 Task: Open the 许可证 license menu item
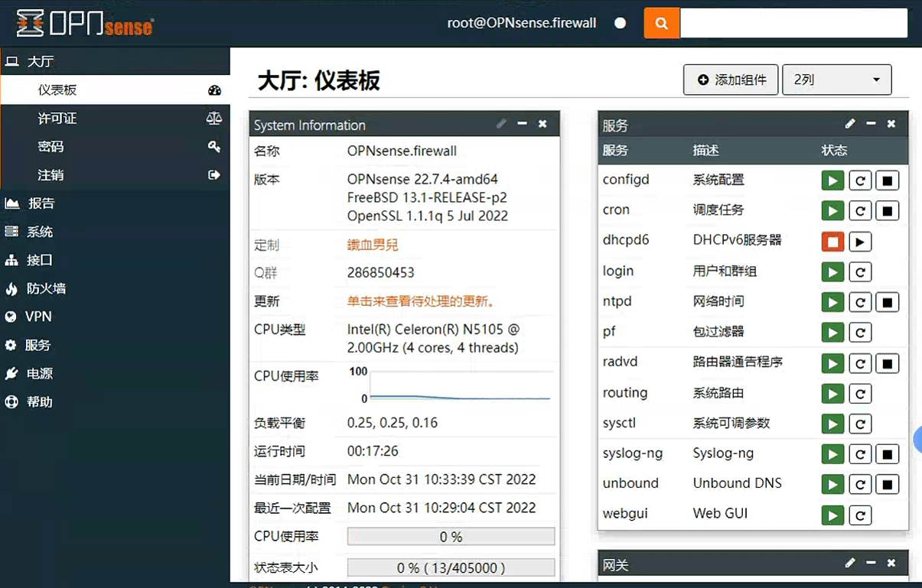pyautogui.click(x=57, y=119)
